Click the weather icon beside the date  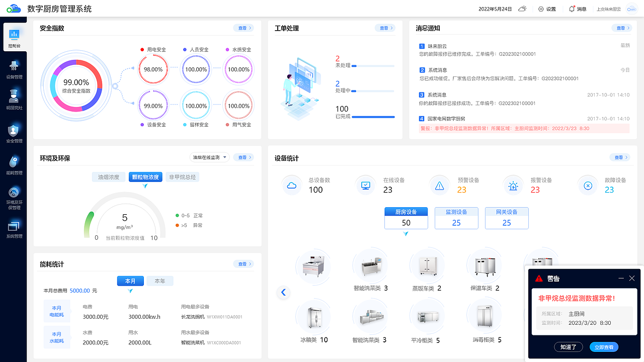(523, 9)
